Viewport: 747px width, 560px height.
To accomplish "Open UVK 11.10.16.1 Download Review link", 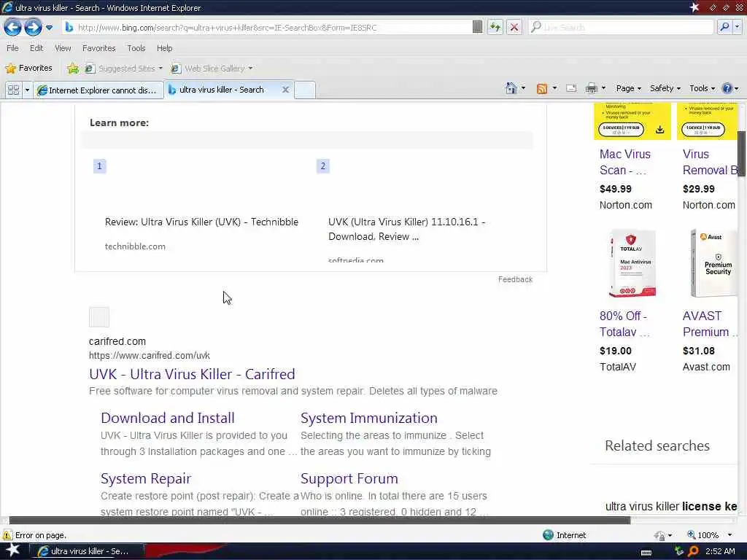I will click(406, 229).
